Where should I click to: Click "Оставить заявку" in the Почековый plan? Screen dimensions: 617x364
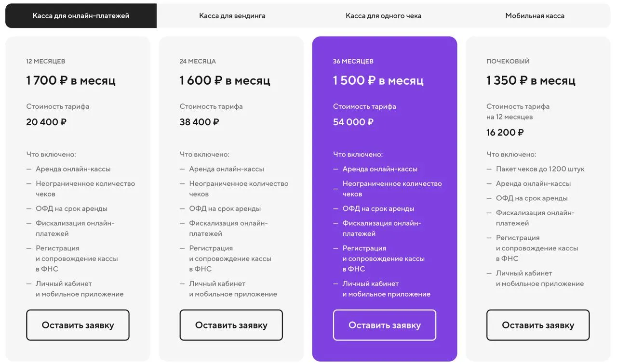tap(537, 325)
